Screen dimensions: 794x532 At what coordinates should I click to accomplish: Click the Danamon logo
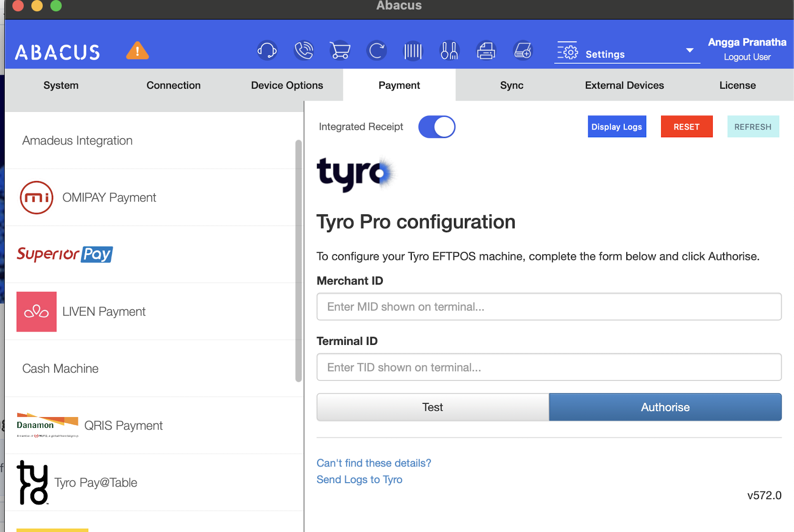coord(47,425)
